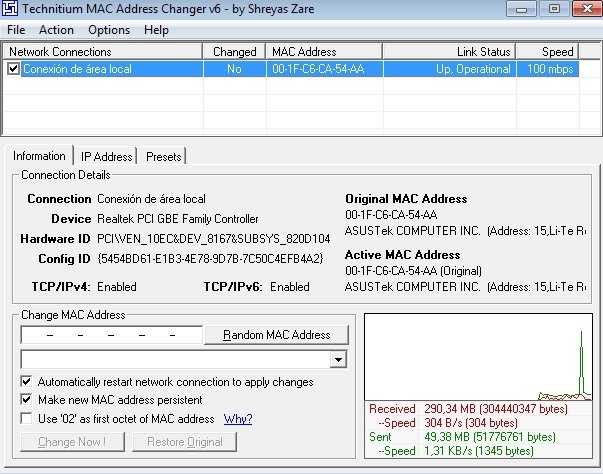This screenshot has height=474, width=603.
Task: Select the 'Conexión de área local' row name
Action: pyautogui.click(x=77, y=69)
